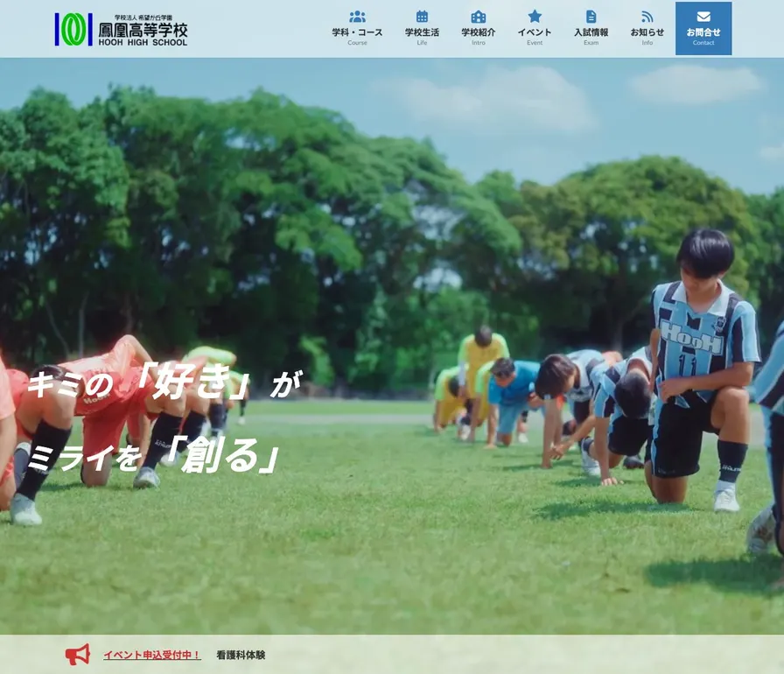Image resolution: width=784 pixels, height=674 pixels.
Task: Click the キミの「好き」が hero headline
Action: (x=164, y=383)
